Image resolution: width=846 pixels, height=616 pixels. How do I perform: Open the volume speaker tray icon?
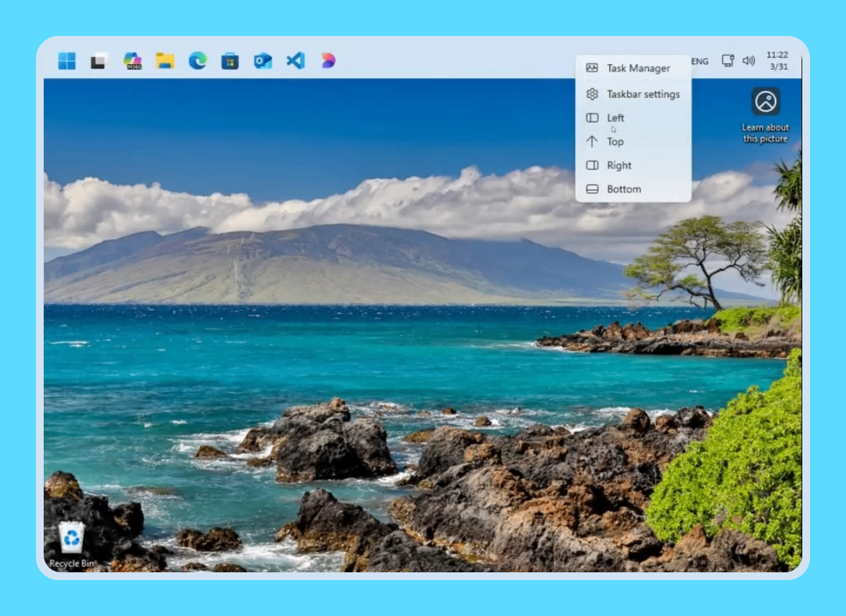coord(749,61)
